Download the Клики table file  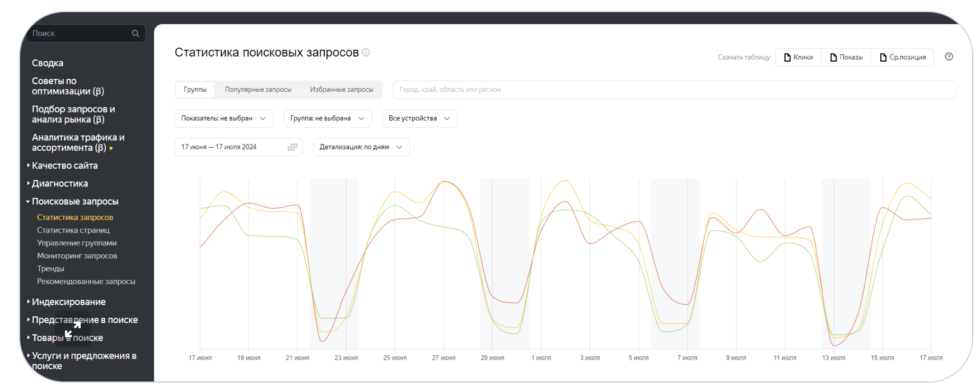[799, 57]
